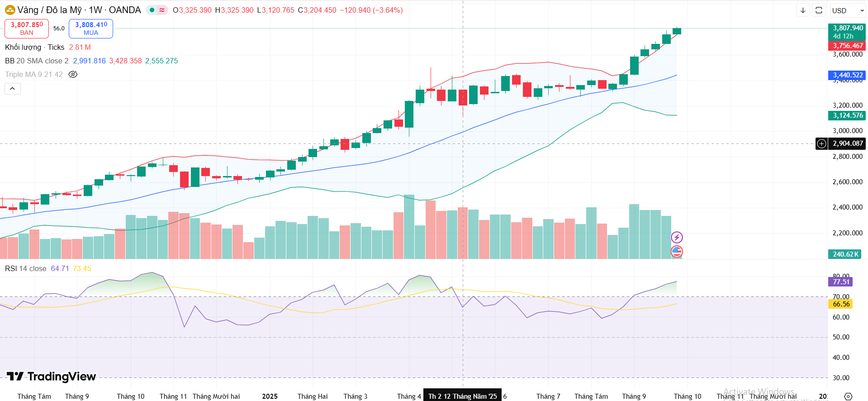Screen dimensions: 868x401
Task: Collapse the indicator legend with chevron
Action: (x=13, y=89)
